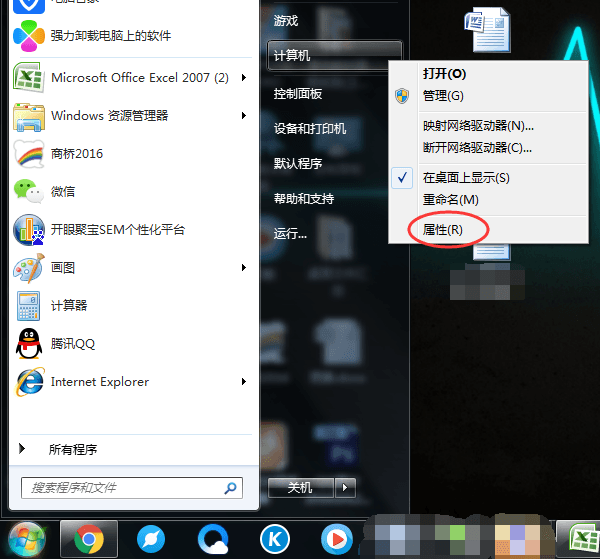600x559 pixels.
Task: Open the Calculator (计算器) app
Action: point(30,305)
